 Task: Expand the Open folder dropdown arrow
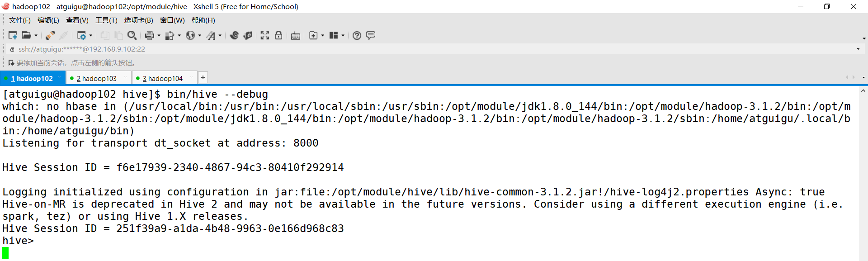(x=36, y=35)
